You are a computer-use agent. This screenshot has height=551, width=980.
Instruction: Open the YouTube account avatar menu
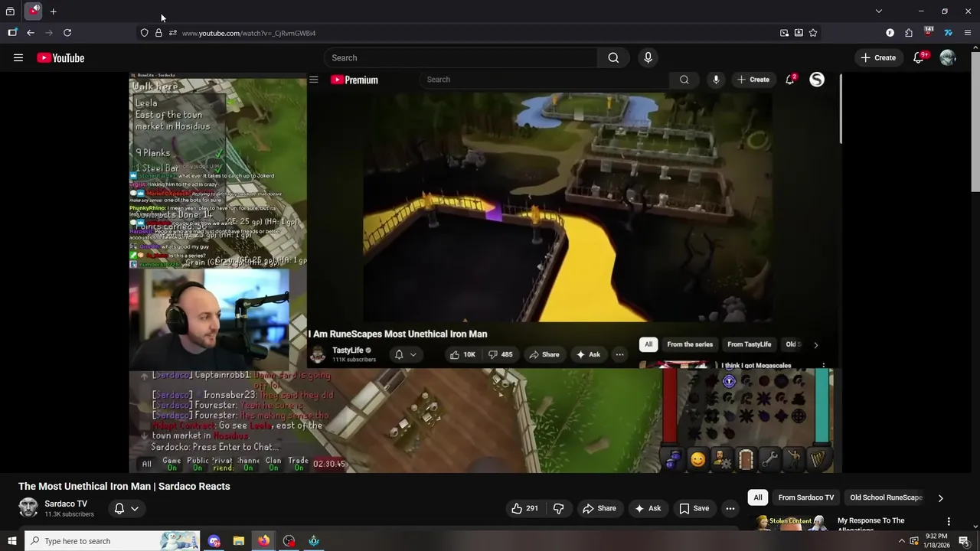coord(948,58)
